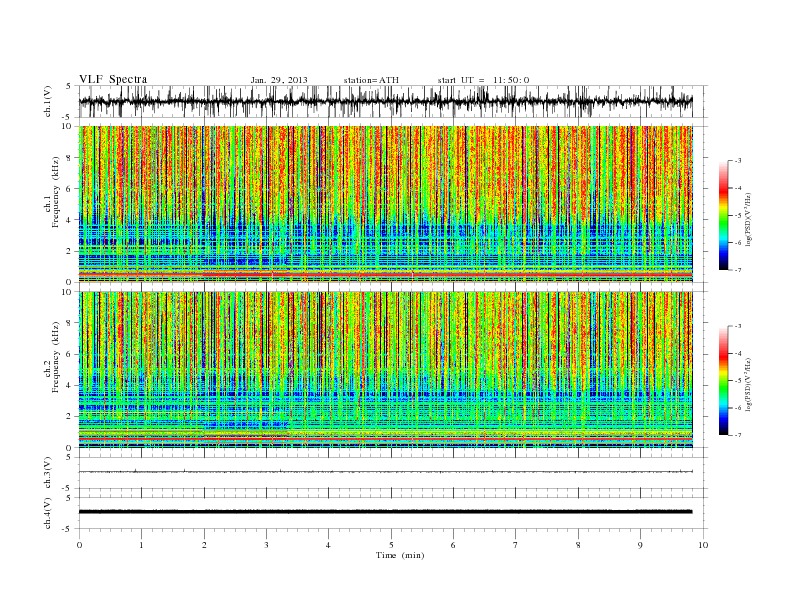Click the "ch.1(V)" waveform axis label
The image size is (792, 612).
pyautogui.click(x=48, y=101)
